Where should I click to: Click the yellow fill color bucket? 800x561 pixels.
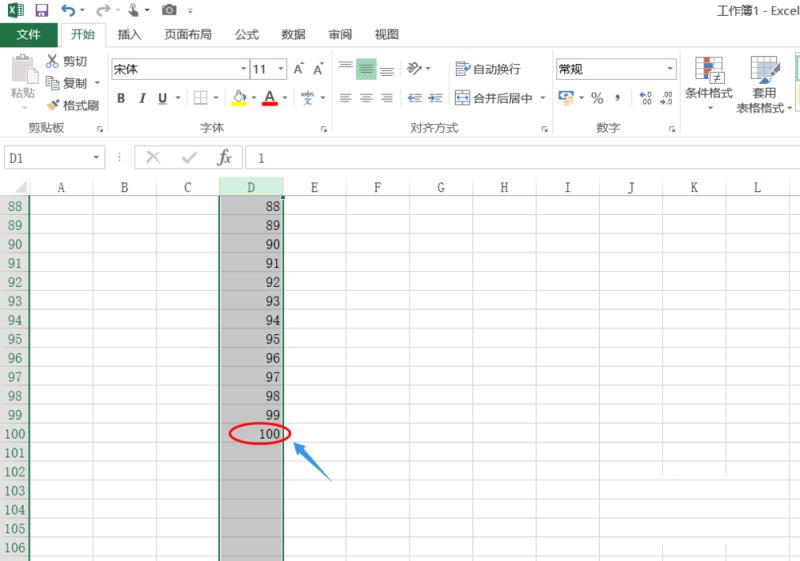[238, 98]
